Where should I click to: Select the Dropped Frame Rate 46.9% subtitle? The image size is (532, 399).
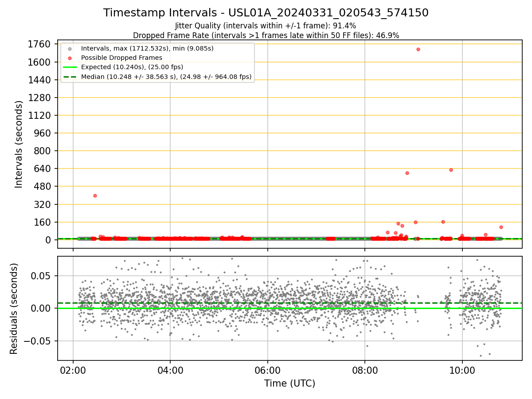click(266, 35)
